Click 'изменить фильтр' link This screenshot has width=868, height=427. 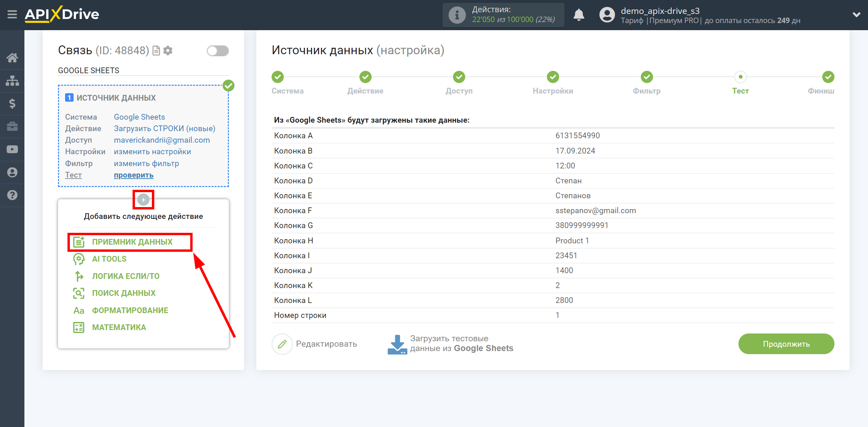click(x=146, y=163)
